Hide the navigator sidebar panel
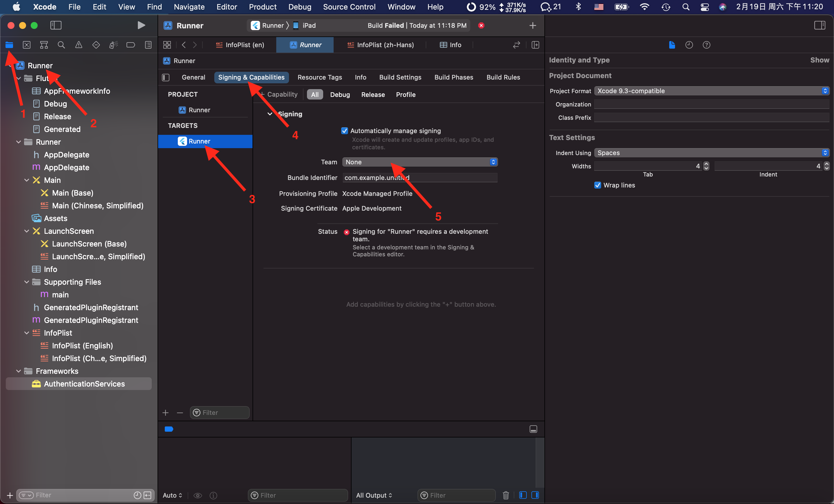The height and width of the screenshot is (504, 834). click(56, 25)
